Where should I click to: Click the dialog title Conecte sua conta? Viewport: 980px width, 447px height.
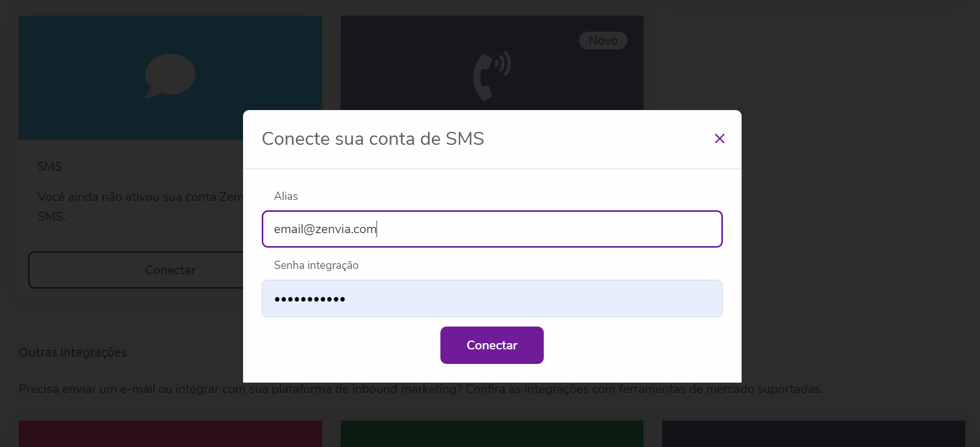pos(373,139)
